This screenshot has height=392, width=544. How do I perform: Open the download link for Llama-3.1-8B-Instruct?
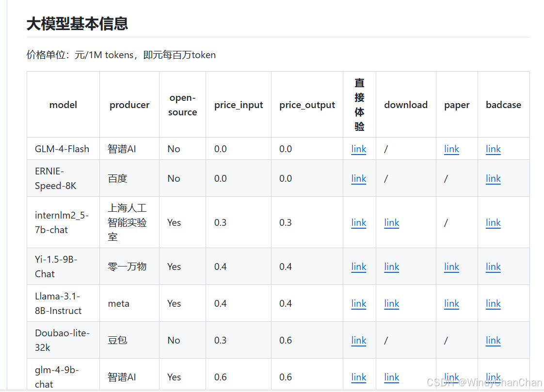[x=392, y=304]
